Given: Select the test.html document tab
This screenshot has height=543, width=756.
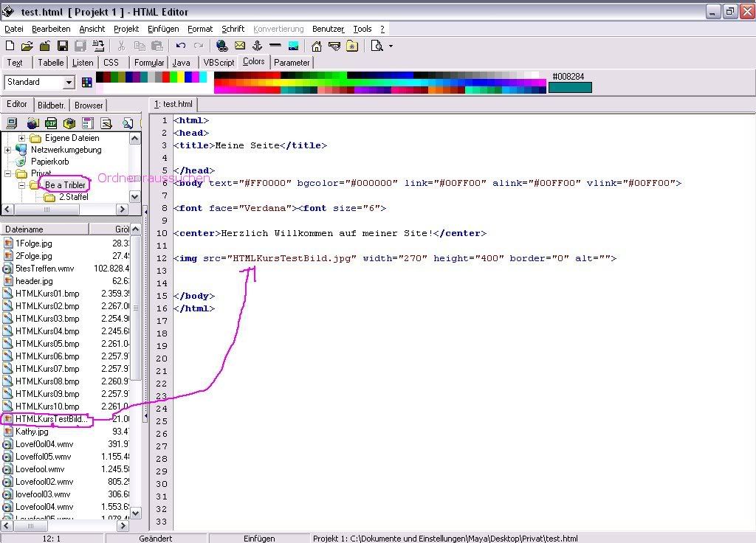Looking at the screenshot, I should (x=173, y=104).
